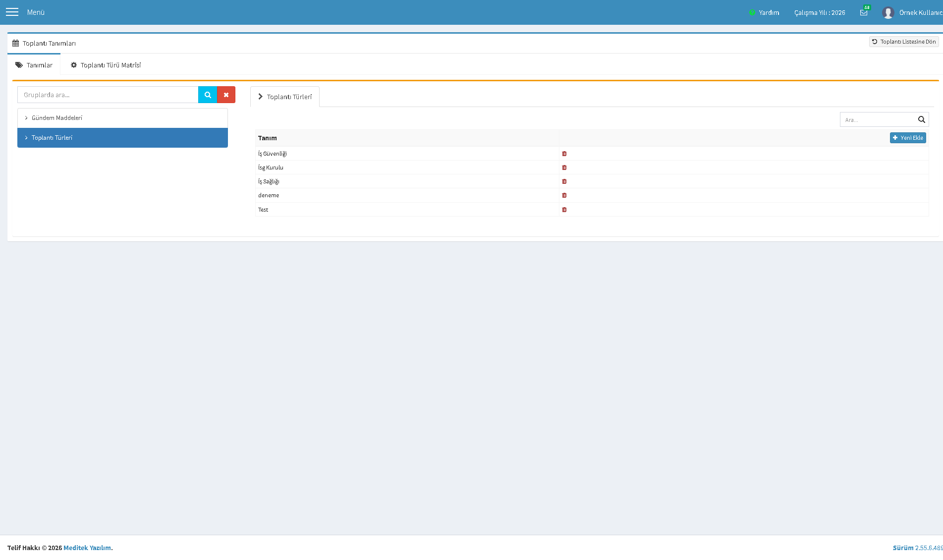Delete the deneme row

564,195
